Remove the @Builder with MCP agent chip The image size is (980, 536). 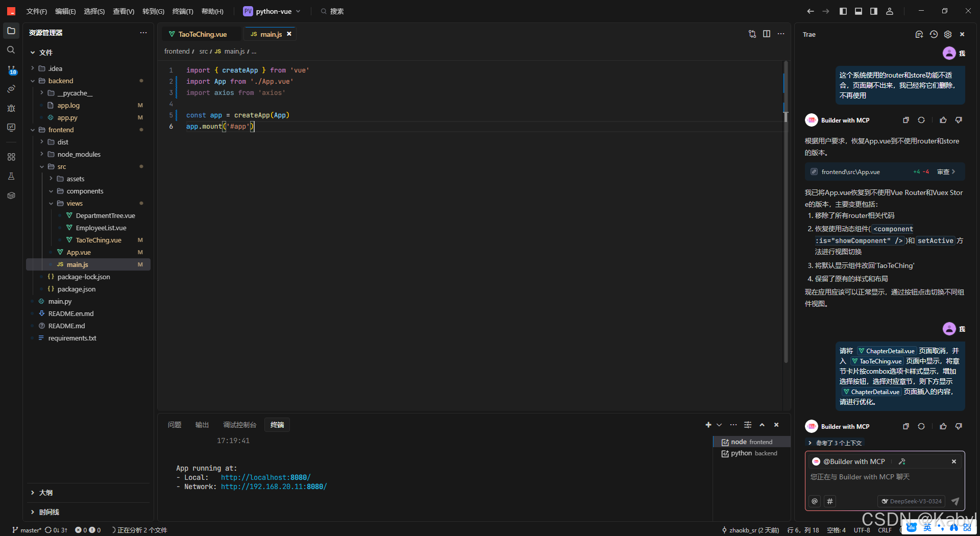[954, 461]
